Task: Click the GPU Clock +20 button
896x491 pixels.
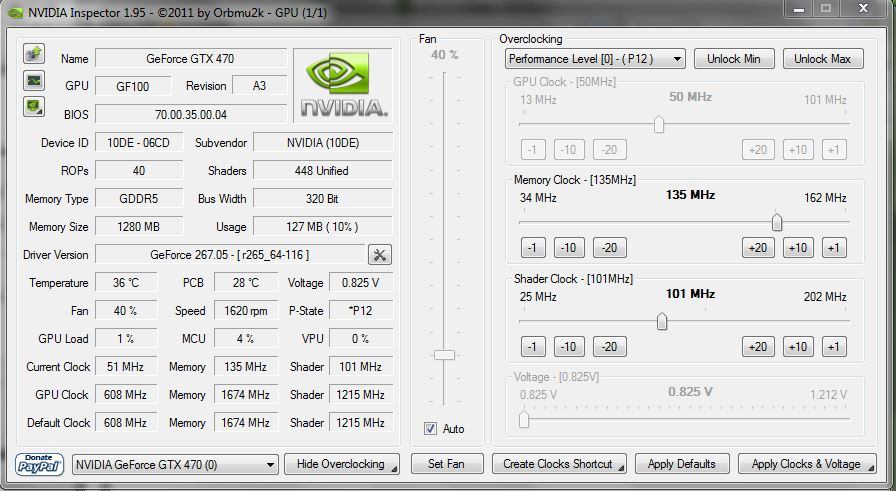Action: tap(758, 150)
